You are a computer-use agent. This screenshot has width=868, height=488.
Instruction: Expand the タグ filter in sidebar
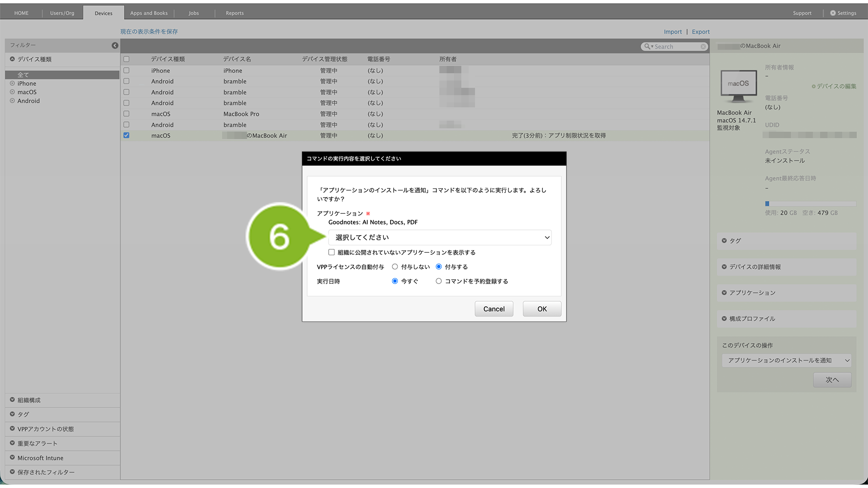coord(62,414)
